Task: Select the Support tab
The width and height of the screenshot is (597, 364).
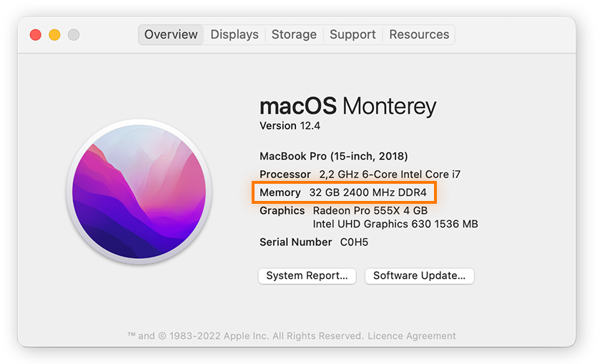Action: click(x=352, y=34)
